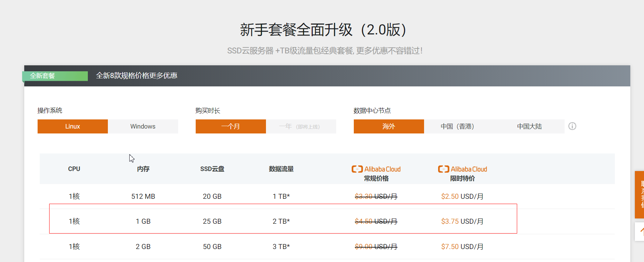Select 中国大陆 data center node
Image resolution: width=644 pixels, height=262 pixels.
coord(529,126)
